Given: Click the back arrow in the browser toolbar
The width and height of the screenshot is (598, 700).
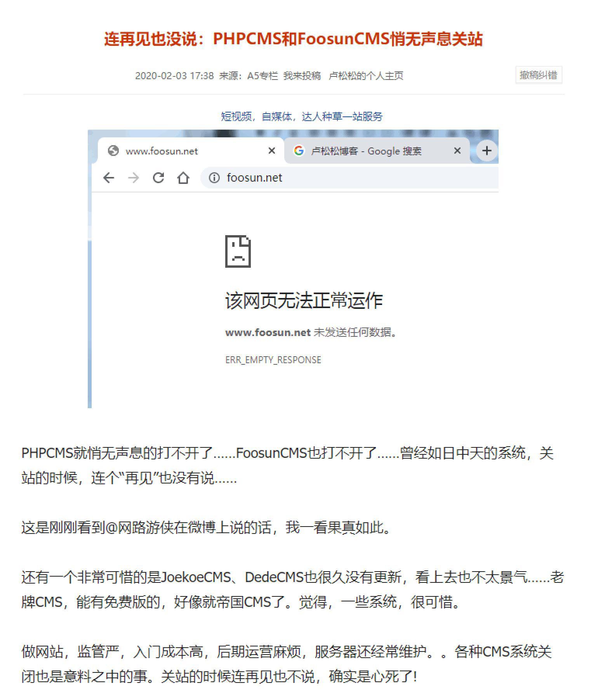Looking at the screenshot, I should coord(109,178).
